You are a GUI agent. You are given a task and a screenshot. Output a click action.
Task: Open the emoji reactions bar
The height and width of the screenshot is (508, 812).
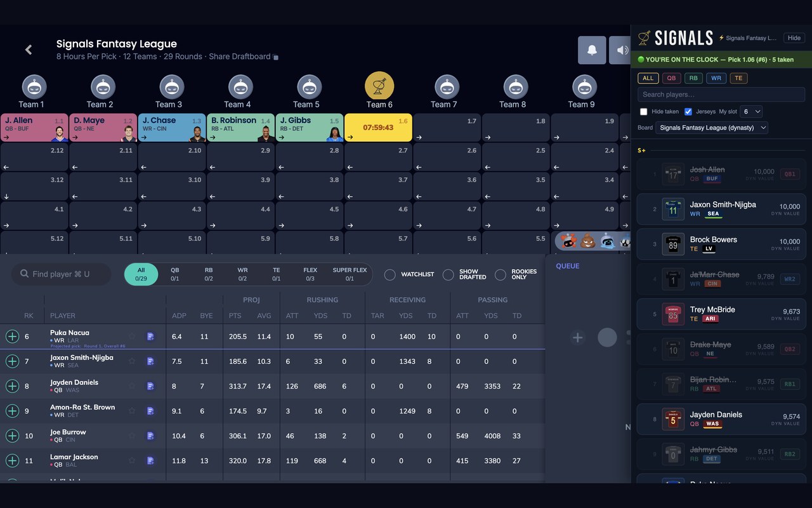click(x=593, y=241)
